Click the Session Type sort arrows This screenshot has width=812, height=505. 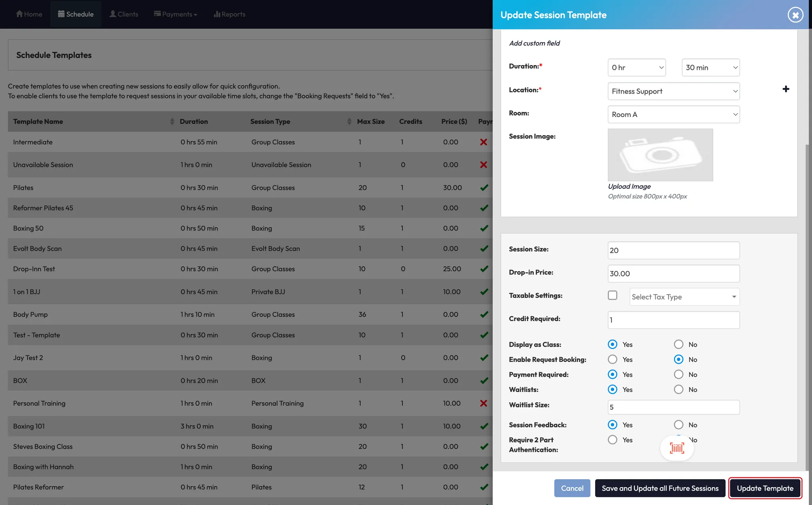point(349,121)
